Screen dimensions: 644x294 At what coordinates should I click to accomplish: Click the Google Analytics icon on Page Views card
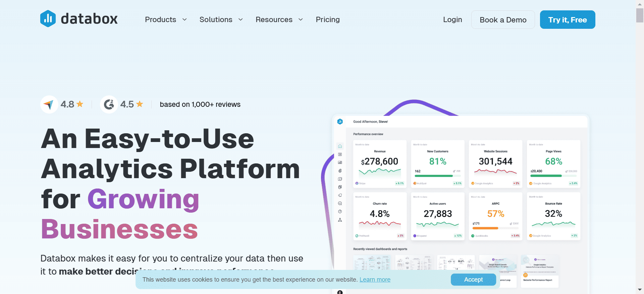coord(531,183)
